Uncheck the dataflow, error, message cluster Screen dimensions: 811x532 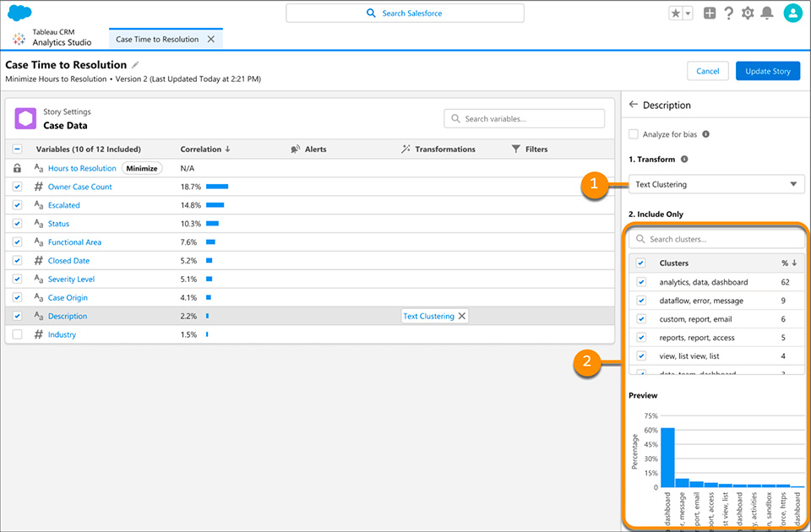tap(641, 301)
